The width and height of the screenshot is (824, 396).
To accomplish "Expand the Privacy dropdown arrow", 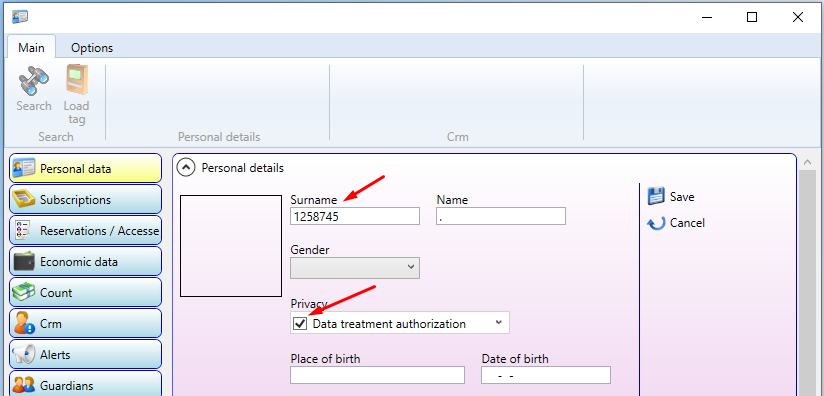I will 498,323.
